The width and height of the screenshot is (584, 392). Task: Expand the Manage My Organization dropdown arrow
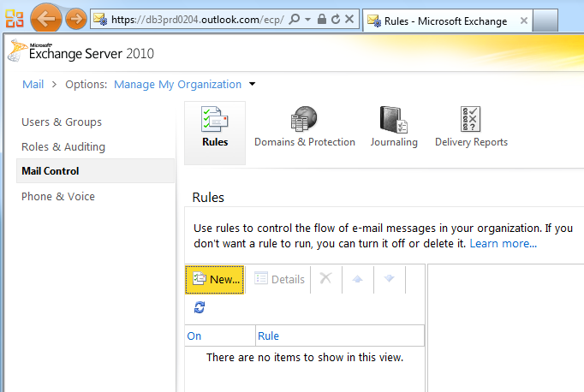(252, 84)
